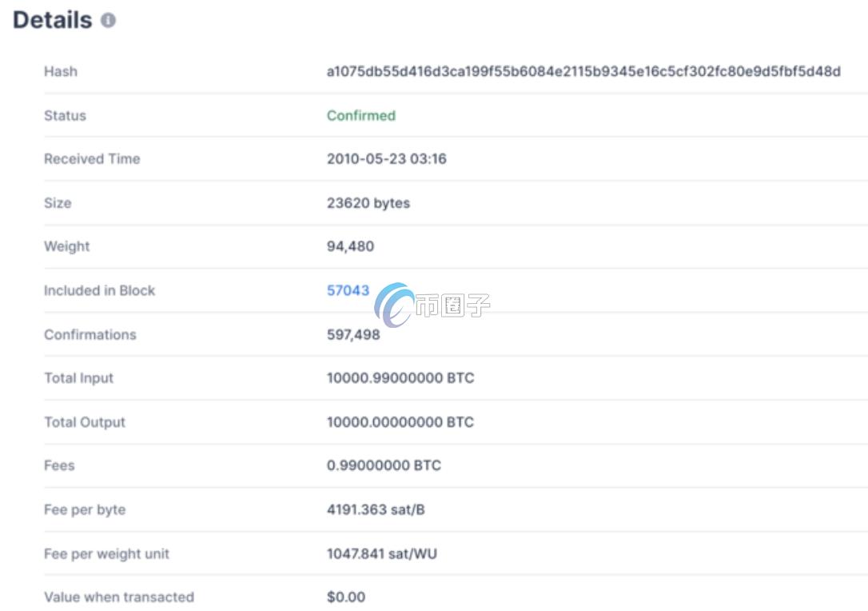The width and height of the screenshot is (868, 611).
Task: Select the received time 2010-05-23 03:16
Action: [386, 158]
